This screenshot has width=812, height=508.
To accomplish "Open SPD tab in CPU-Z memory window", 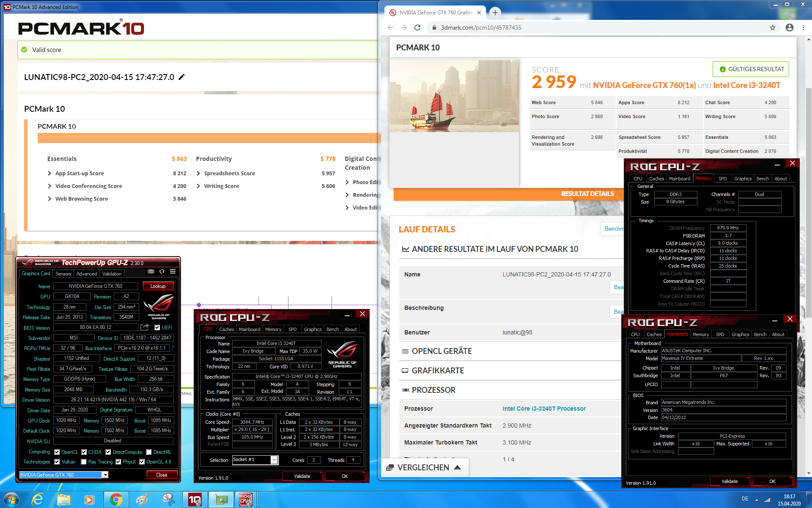I will (722, 179).
